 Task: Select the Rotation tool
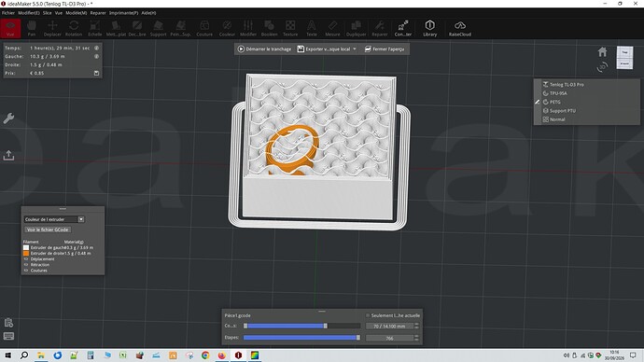coord(74,28)
